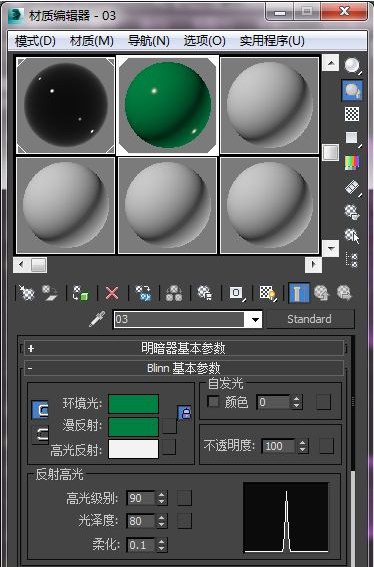374x567 pixels.
Task: Open the 导航(N) menu
Action: [149, 41]
